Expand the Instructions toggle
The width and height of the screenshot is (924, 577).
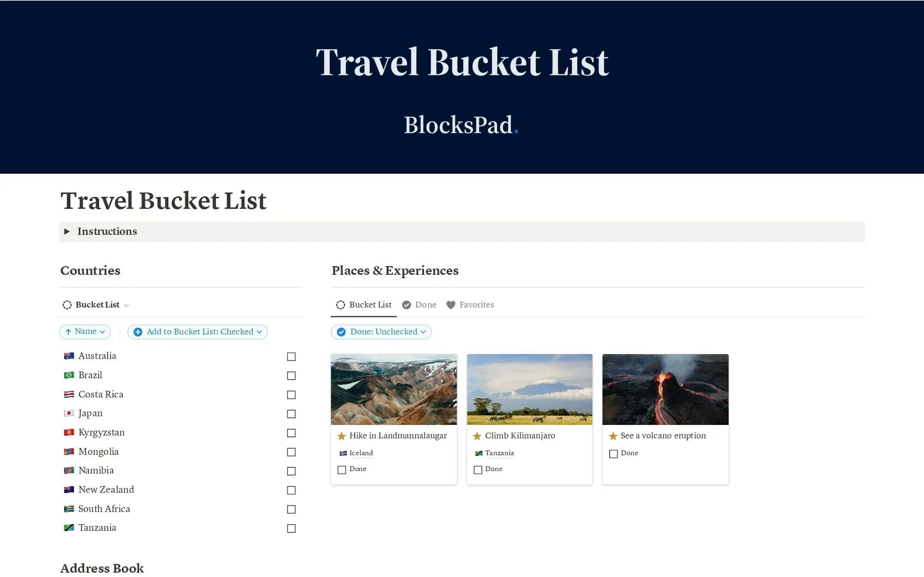(67, 231)
